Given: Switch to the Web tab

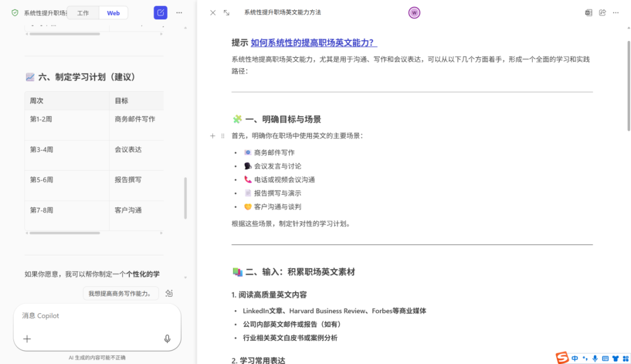Looking at the screenshot, I should (113, 13).
